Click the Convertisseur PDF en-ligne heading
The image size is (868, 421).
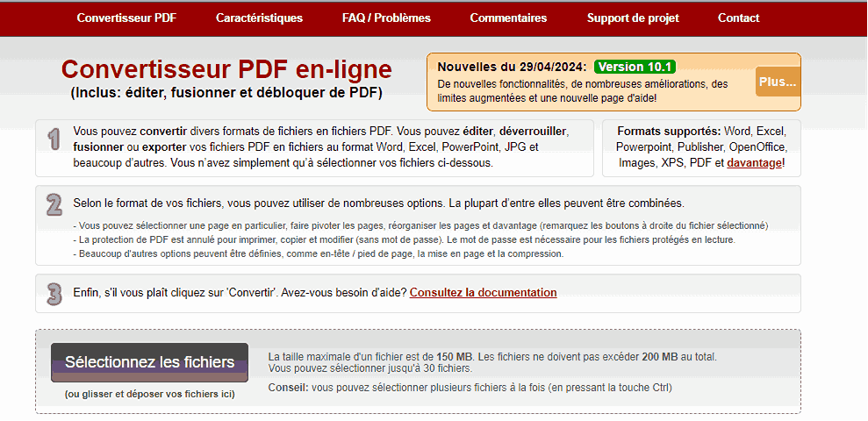click(x=226, y=69)
